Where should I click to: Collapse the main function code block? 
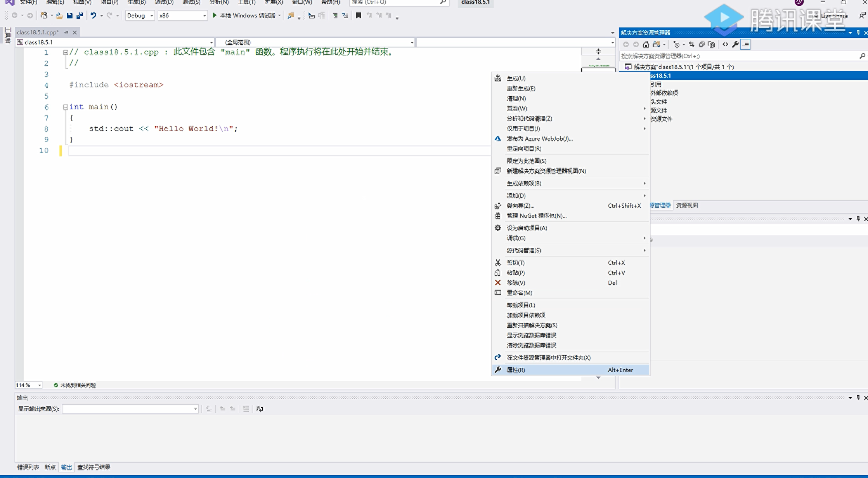point(66,107)
